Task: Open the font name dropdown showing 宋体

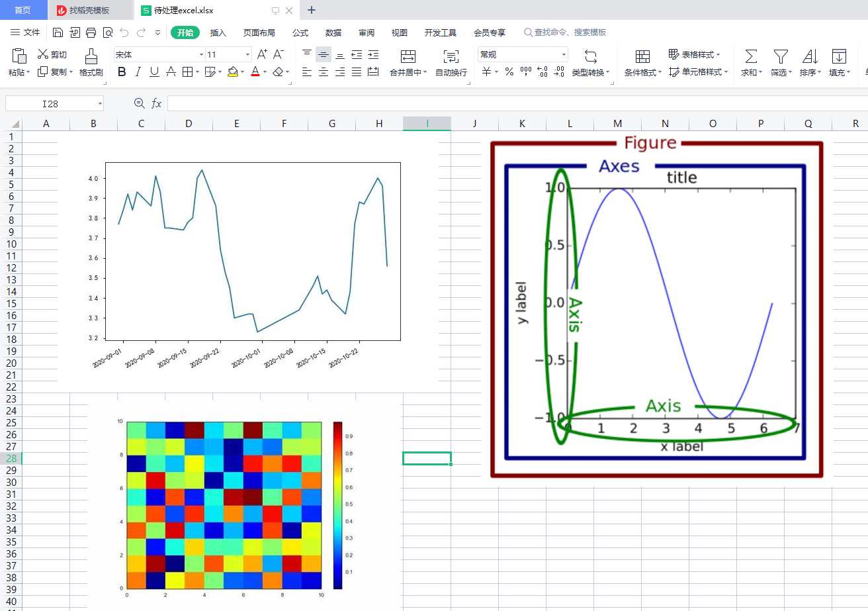Action: pyautogui.click(x=157, y=54)
